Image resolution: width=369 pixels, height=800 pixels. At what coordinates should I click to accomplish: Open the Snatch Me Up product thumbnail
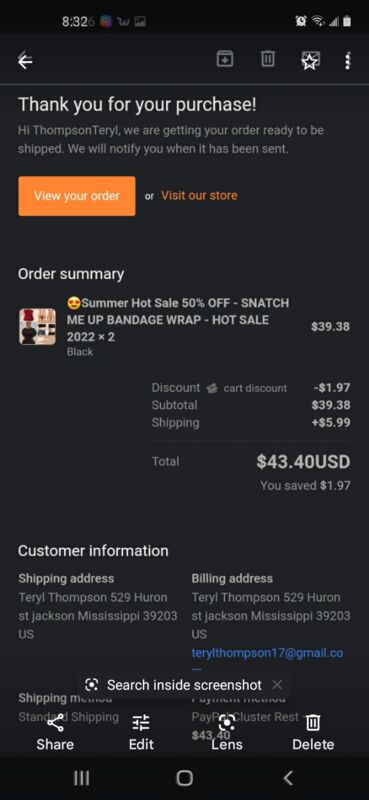(37, 327)
